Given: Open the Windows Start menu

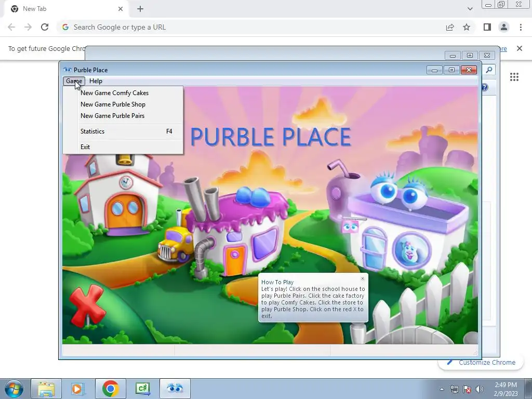Looking at the screenshot, I should (x=14, y=389).
